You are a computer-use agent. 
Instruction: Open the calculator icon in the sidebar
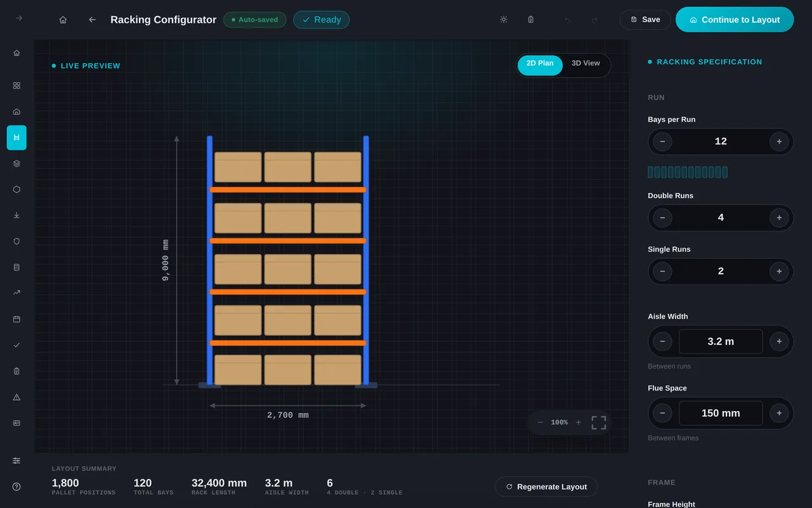(x=16, y=267)
